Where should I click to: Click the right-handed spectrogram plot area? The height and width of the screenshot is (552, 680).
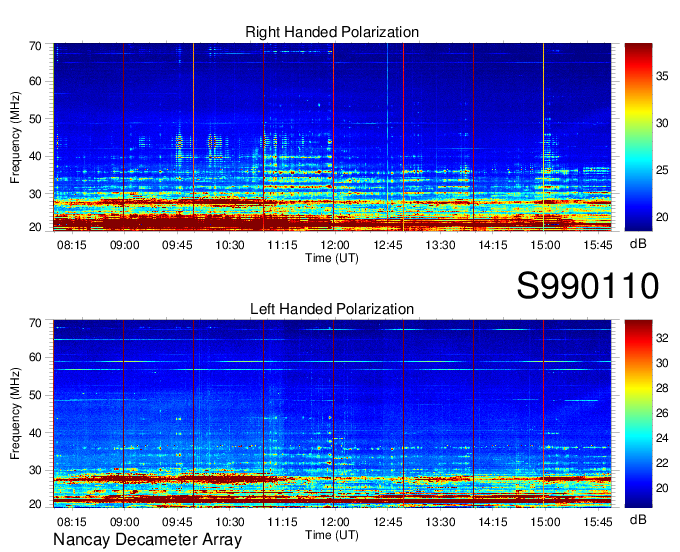tap(332, 137)
